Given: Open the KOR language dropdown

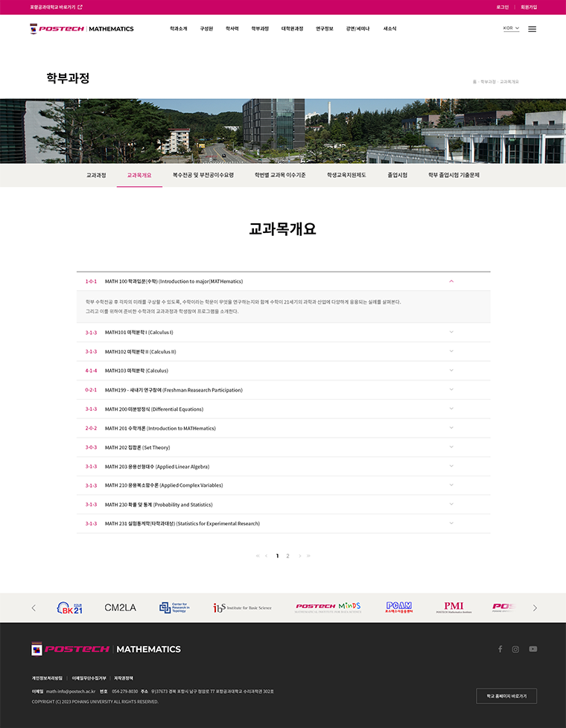Looking at the screenshot, I should click(511, 28).
